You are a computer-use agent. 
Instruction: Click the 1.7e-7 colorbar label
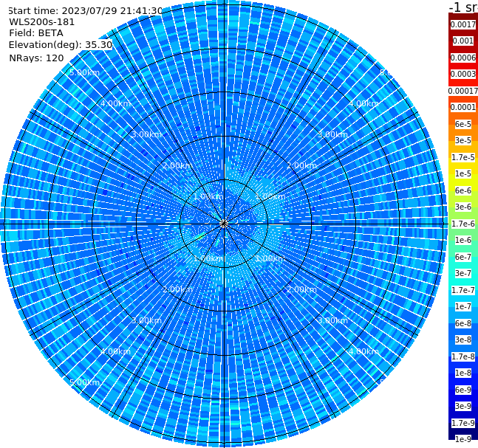pos(463,290)
